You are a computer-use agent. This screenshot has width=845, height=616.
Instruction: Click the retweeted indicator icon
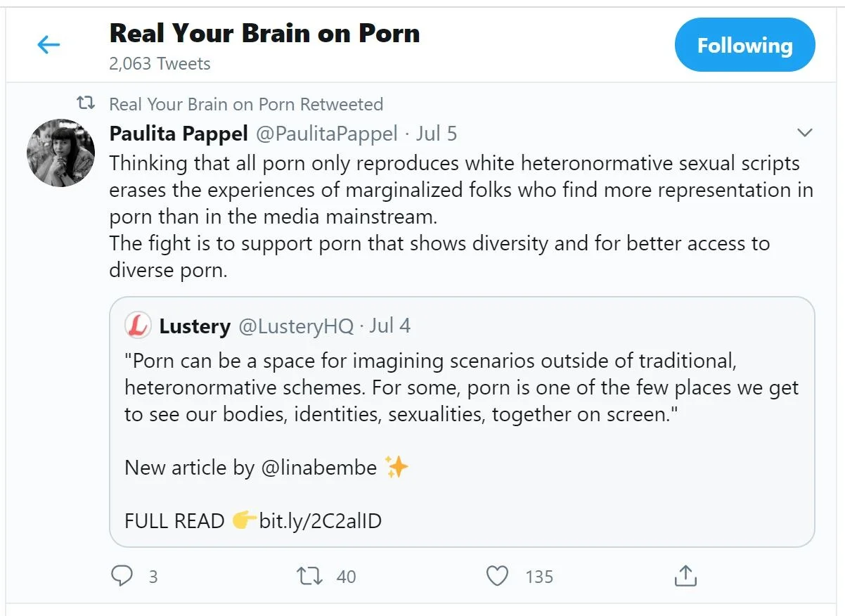(86, 104)
